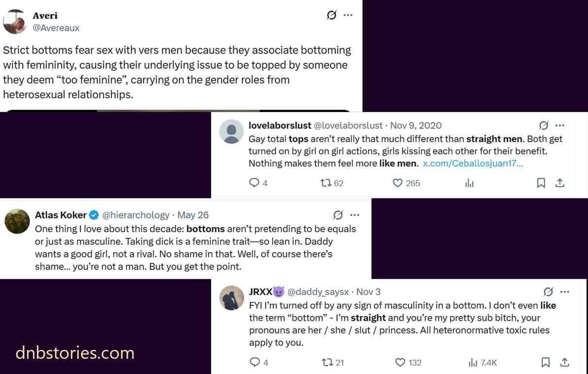This screenshot has width=588, height=374.
Task: Click the upload share icon on lovelaborslust's tweet
Action: [x=560, y=183]
